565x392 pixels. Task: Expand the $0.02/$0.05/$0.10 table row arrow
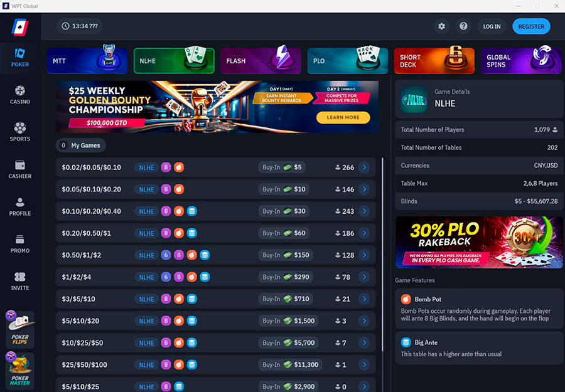[364, 167]
